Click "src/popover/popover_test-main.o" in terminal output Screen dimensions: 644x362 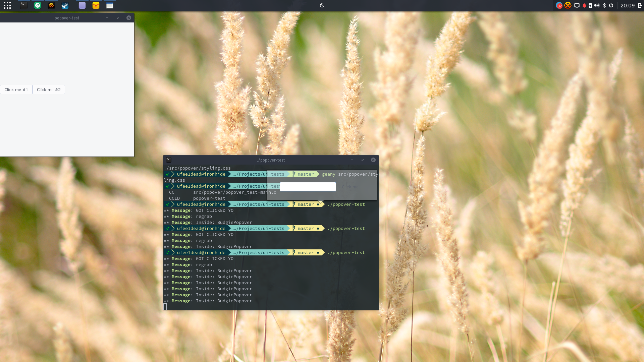[x=235, y=192]
